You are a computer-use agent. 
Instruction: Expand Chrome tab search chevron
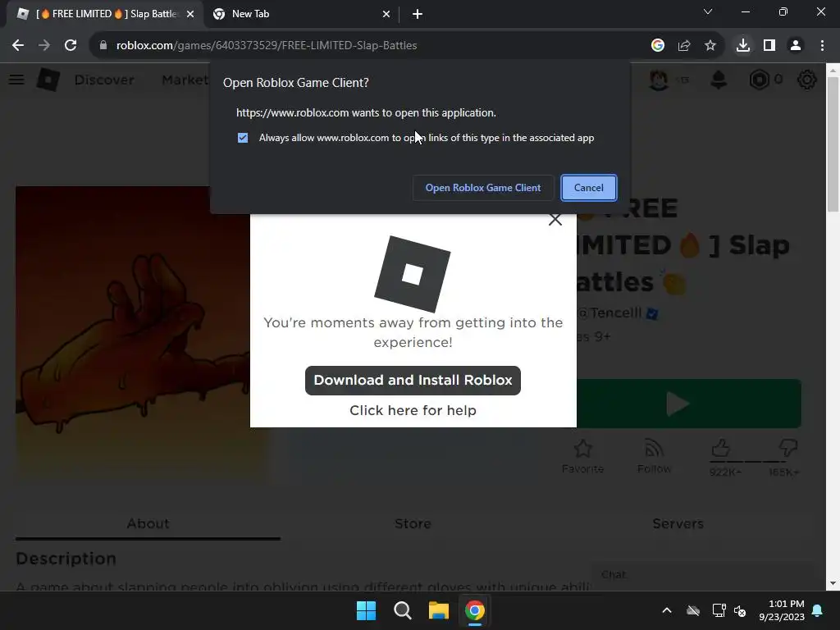click(x=708, y=11)
